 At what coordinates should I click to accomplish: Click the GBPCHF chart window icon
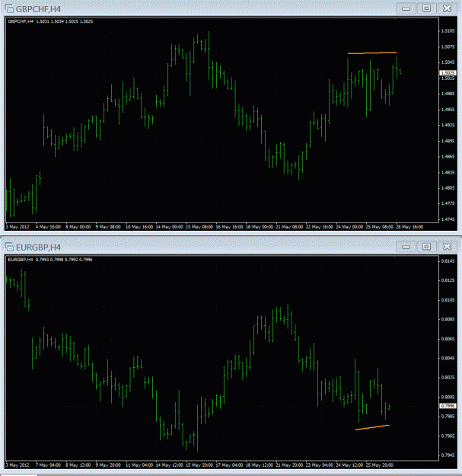pos(9,8)
